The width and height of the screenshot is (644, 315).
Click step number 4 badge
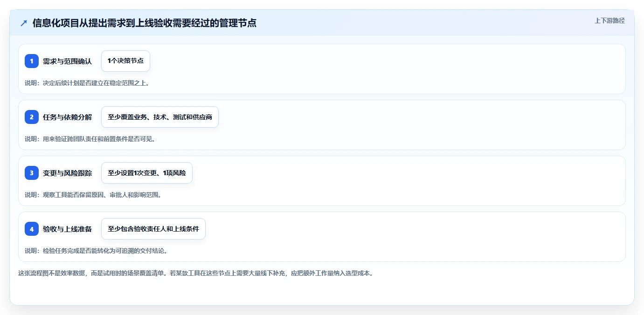point(32,229)
